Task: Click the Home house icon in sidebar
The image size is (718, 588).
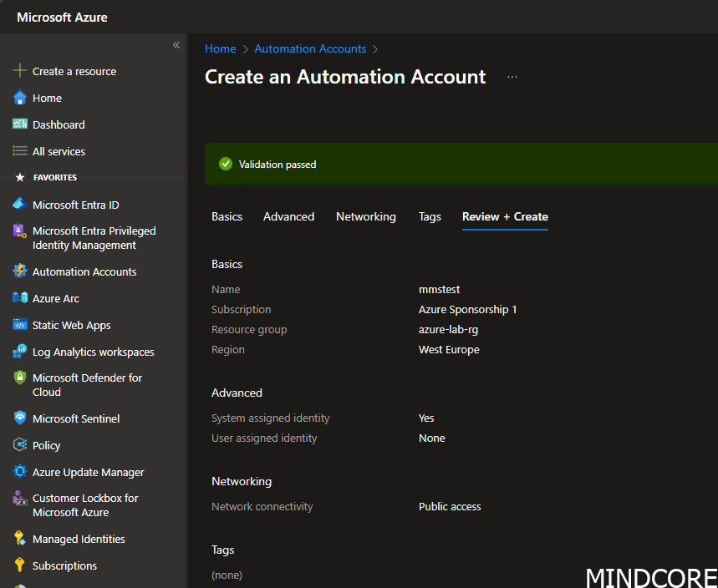Action: click(20, 98)
